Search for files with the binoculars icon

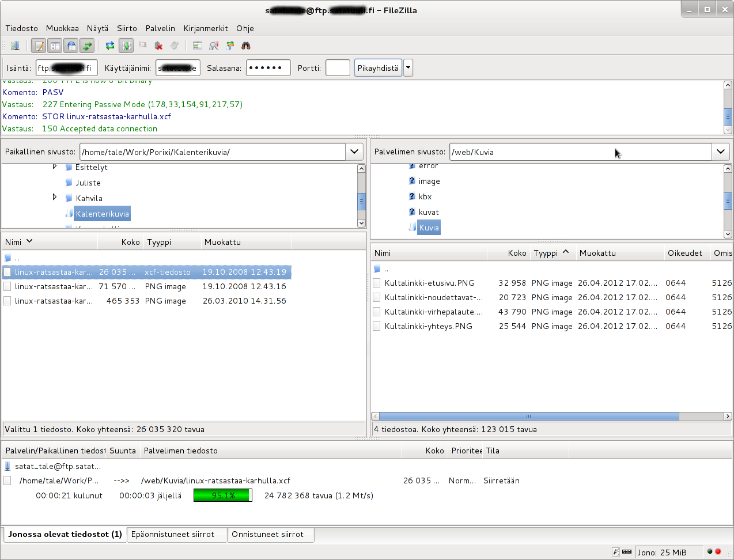click(246, 46)
